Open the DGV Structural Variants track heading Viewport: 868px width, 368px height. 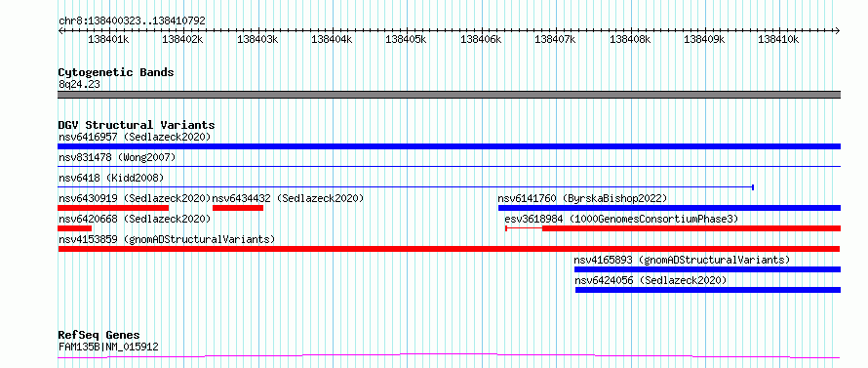point(137,125)
